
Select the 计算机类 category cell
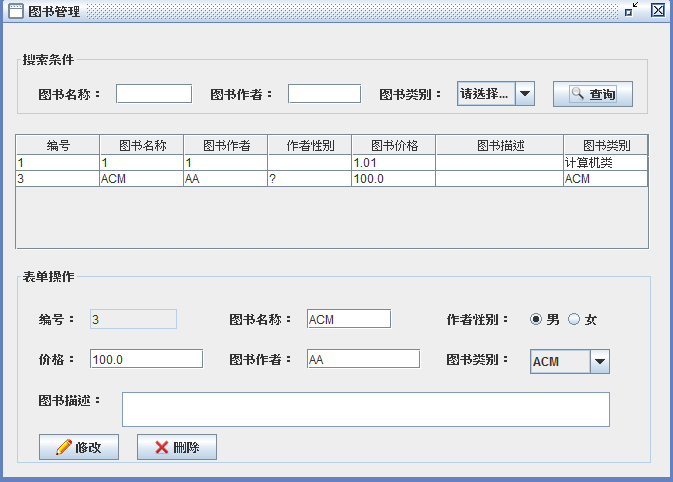[606, 163]
